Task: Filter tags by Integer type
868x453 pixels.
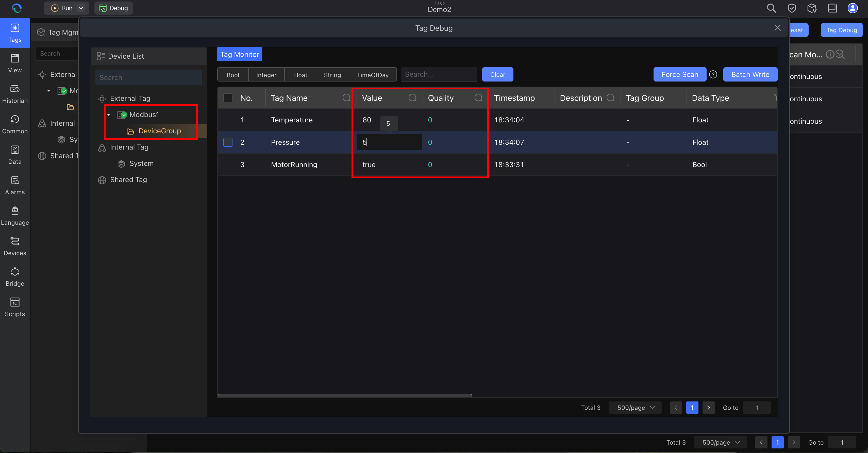Action: [x=266, y=75]
